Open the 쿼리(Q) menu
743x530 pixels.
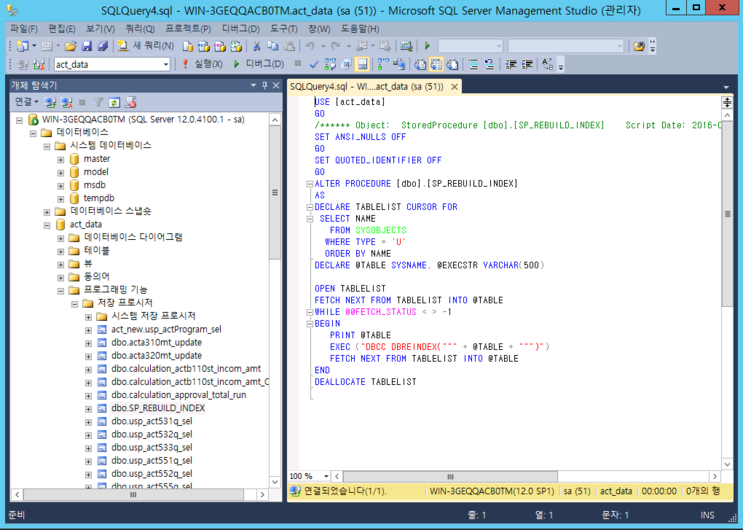coord(140,29)
